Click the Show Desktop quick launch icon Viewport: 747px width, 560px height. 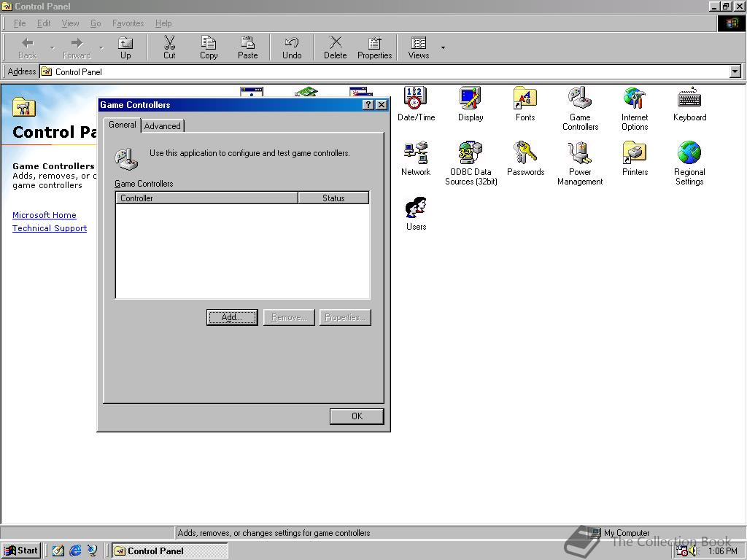point(58,551)
